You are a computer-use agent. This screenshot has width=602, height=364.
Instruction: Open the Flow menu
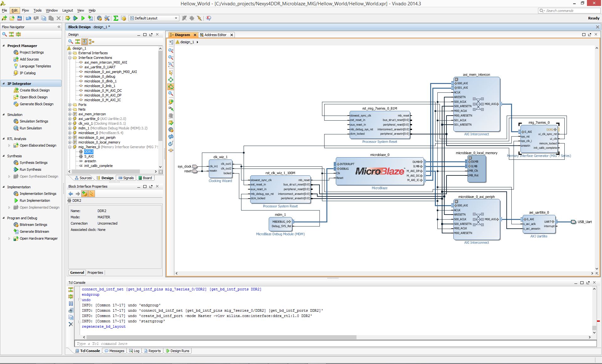[x=25, y=10]
